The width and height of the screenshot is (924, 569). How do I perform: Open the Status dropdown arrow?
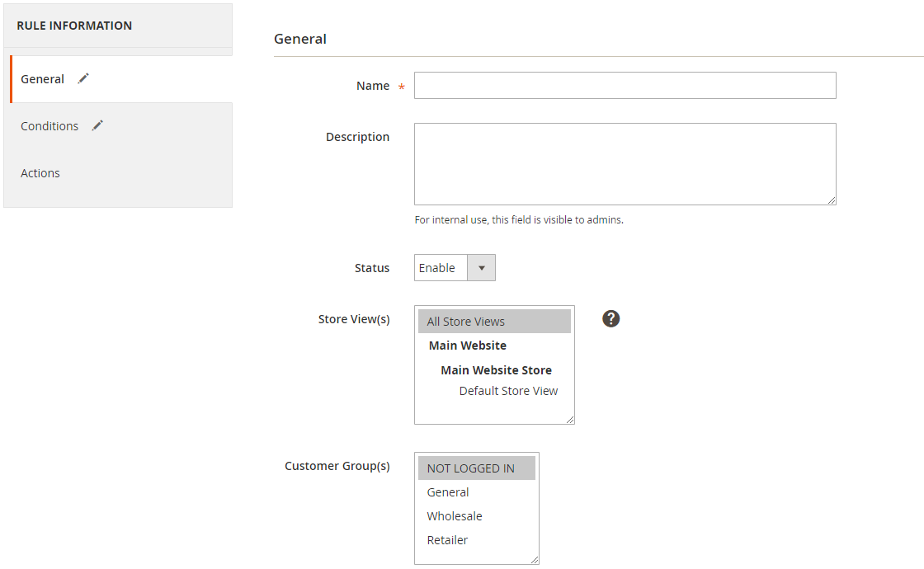click(481, 268)
